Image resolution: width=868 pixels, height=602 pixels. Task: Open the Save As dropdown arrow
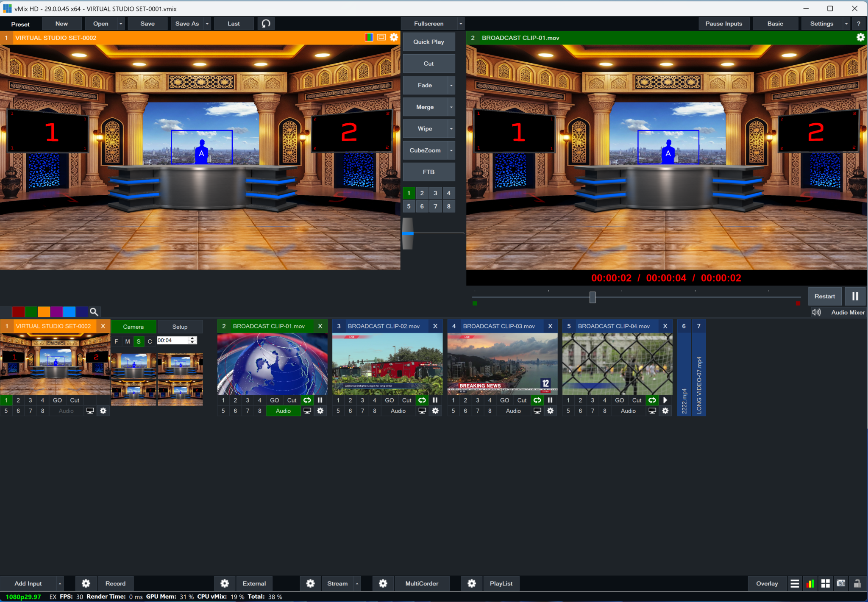(x=207, y=23)
